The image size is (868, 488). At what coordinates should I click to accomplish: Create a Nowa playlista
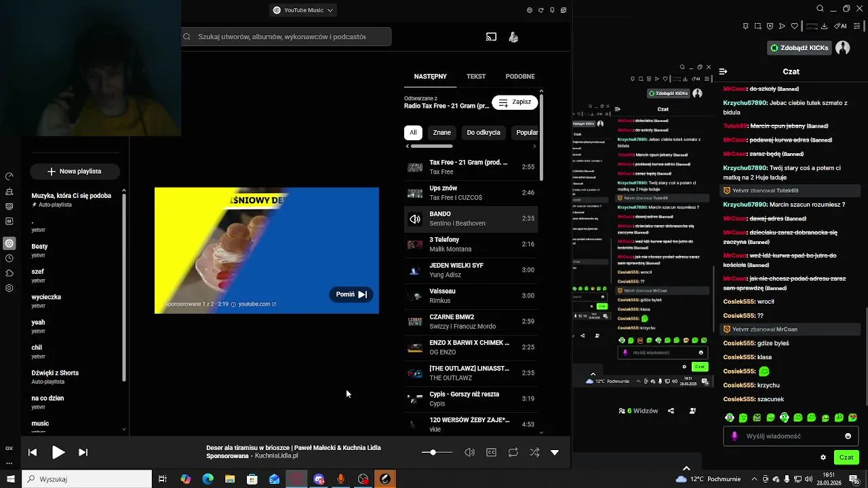coord(75,171)
